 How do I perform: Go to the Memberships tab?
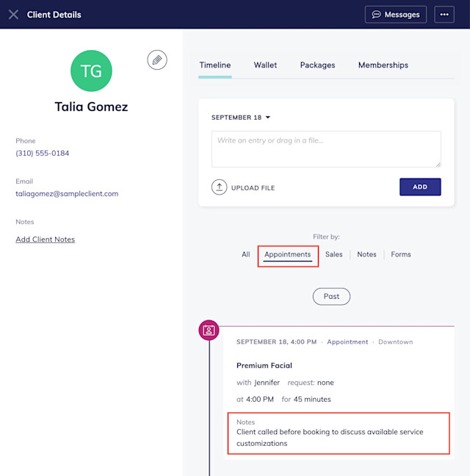tap(383, 65)
